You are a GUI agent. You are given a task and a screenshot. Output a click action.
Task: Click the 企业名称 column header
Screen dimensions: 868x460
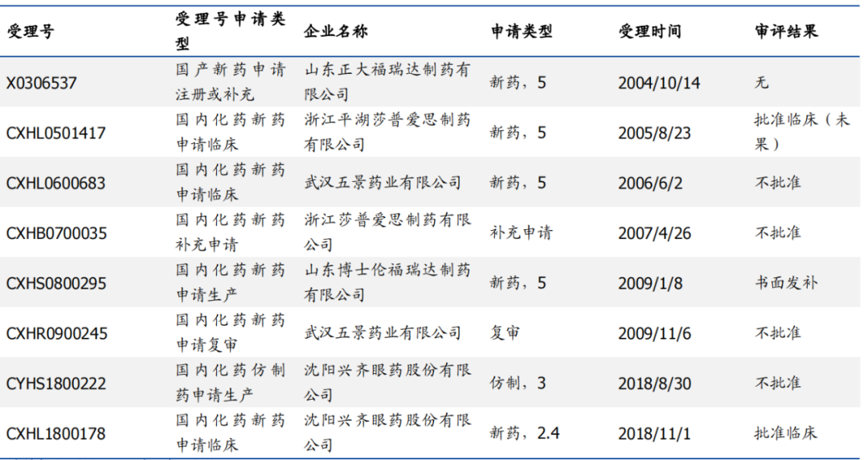(x=336, y=31)
